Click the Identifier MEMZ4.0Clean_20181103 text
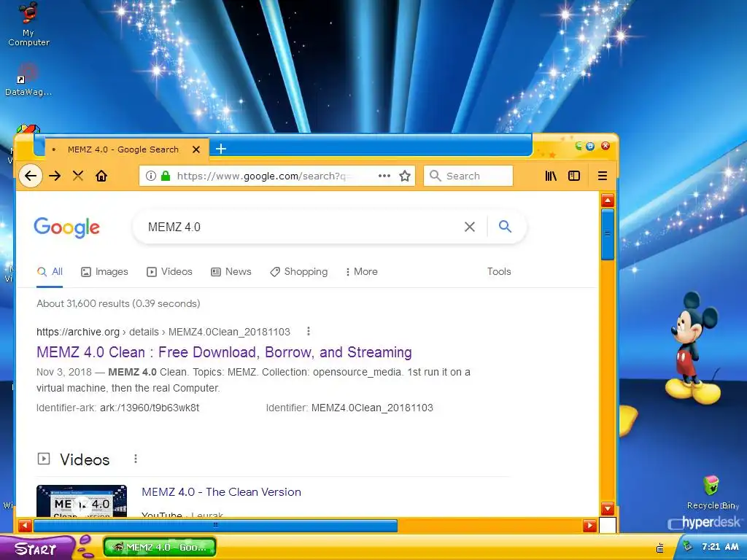The height and width of the screenshot is (560, 747). (x=349, y=408)
